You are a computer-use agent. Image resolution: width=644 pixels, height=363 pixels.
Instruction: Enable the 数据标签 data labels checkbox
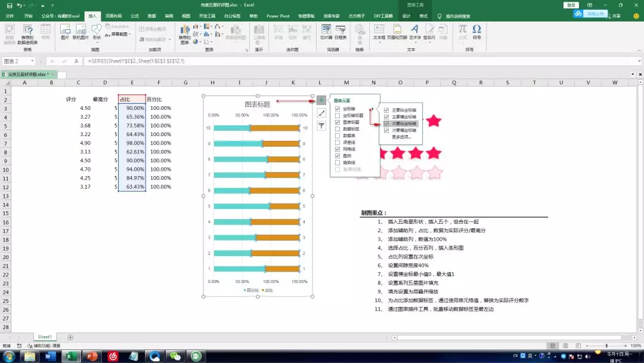[x=338, y=129]
